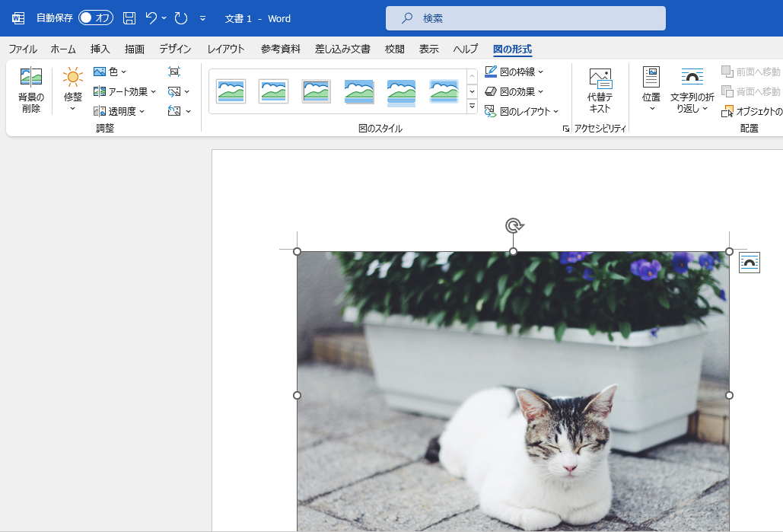Open the 差し込み文書 tab

tap(342, 49)
